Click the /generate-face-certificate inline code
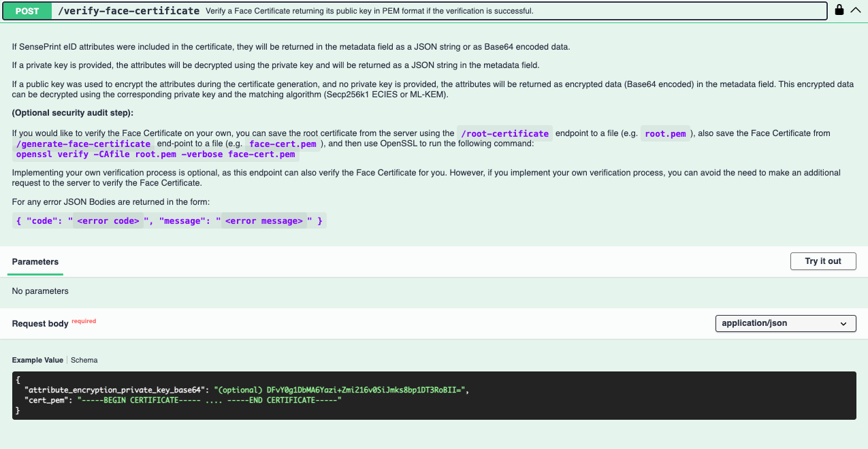The image size is (868, 449). 84,144
